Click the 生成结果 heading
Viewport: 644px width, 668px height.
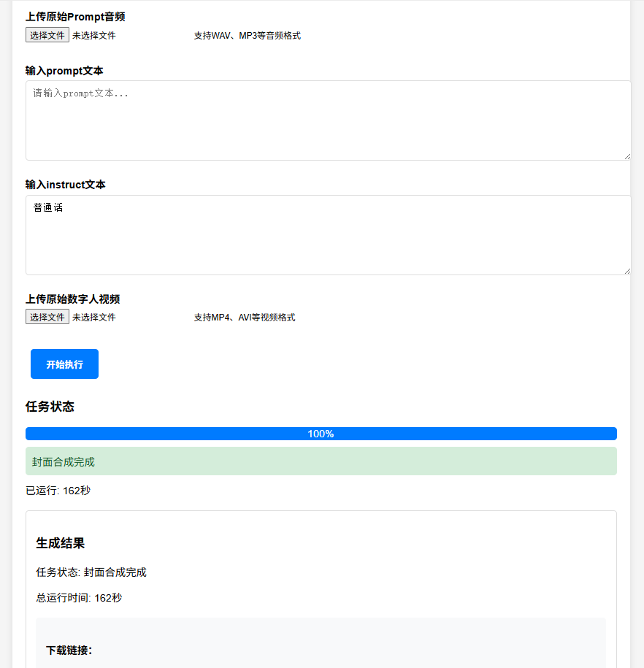(x=61, y=543)
